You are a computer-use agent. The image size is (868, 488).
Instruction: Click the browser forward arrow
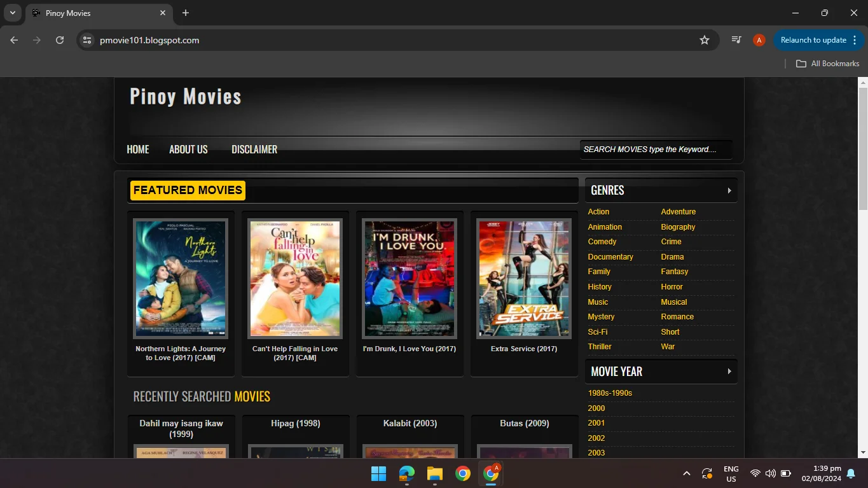pyautogui.click(x=37, y=40)
